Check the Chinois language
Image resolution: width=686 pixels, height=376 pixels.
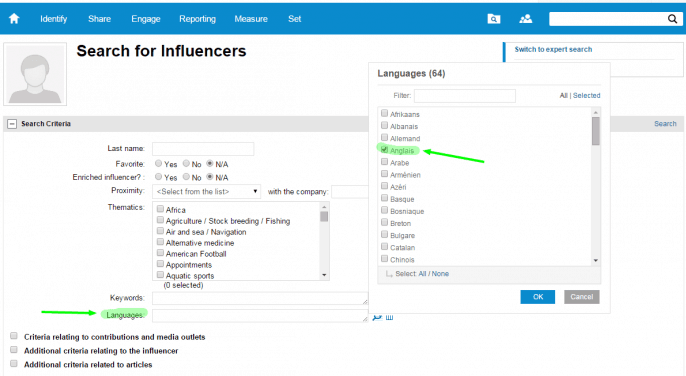(384, 259)
